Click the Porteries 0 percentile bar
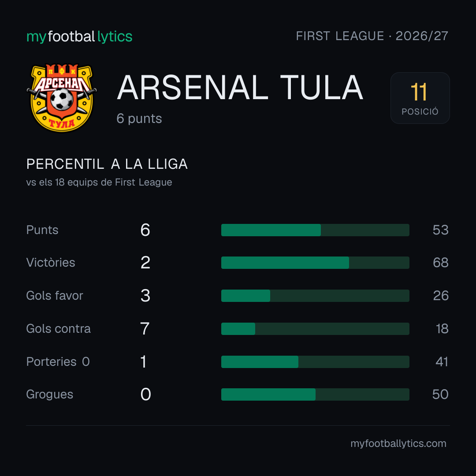Screen dimensions: 476x476 [x=315, y=362]
